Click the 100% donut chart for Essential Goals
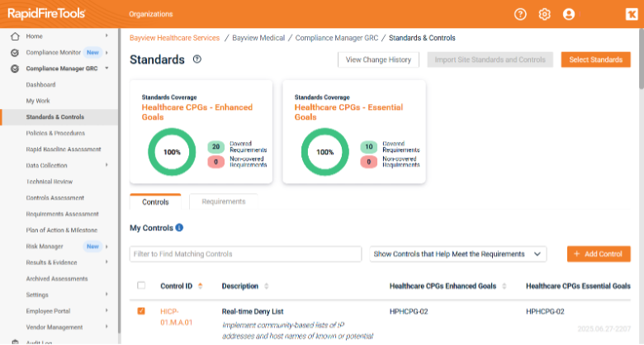Screen dimensions: 644x345 coord(324,152)
